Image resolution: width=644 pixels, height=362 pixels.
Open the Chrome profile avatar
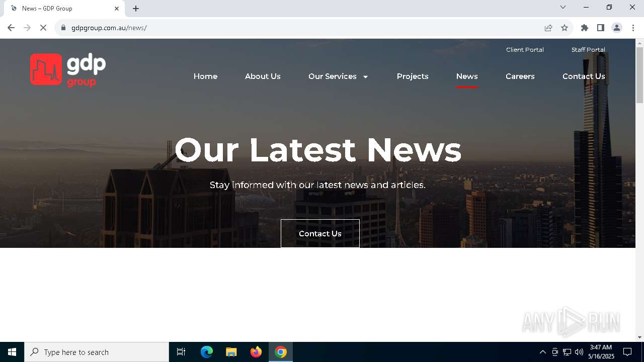point(617,28)
